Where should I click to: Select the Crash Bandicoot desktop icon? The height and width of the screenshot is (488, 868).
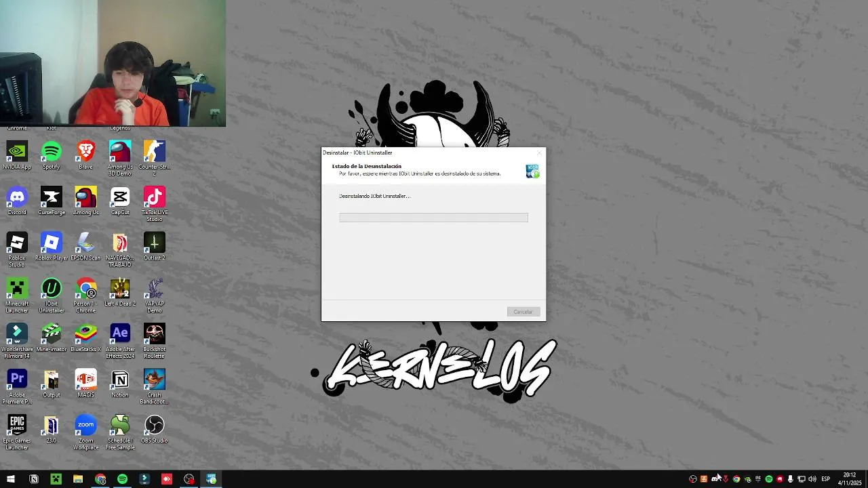(x=155, y=386)
